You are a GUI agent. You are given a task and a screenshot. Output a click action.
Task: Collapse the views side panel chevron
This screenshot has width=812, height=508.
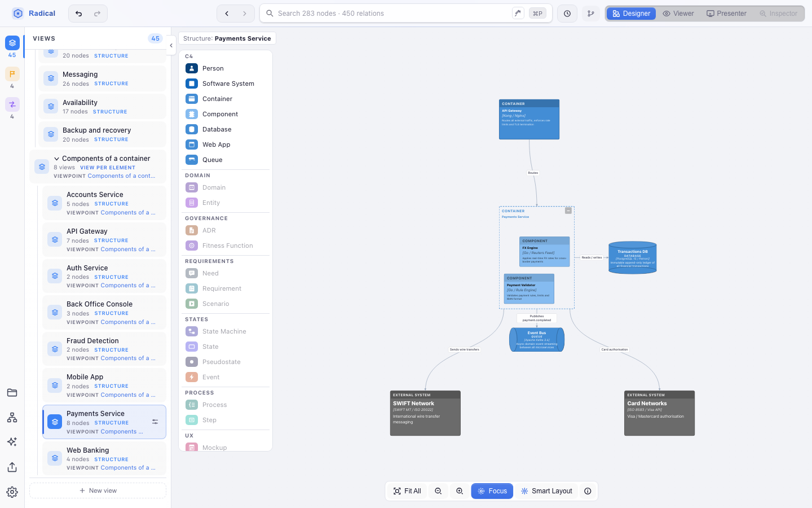pyautogui.click(x=171, y=46)
